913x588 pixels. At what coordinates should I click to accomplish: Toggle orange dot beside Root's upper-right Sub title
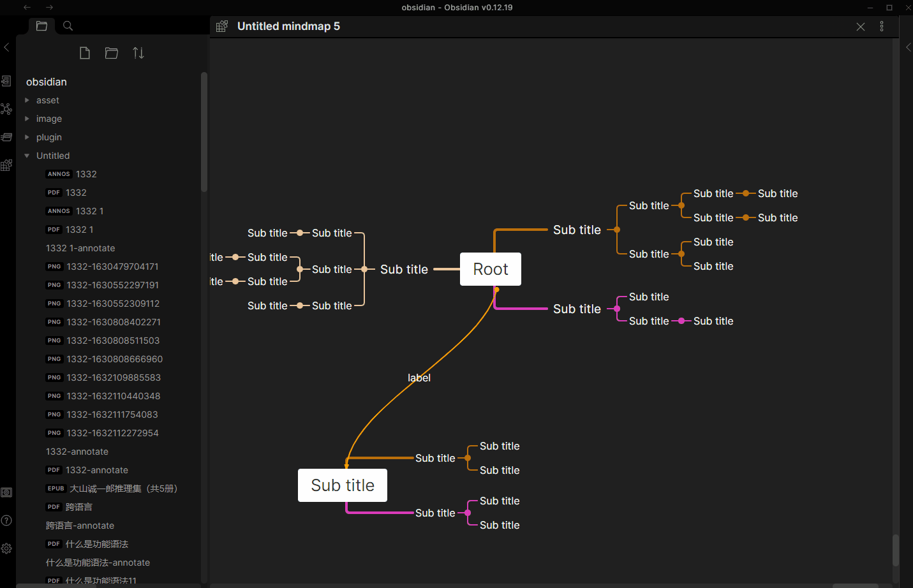[617, 230]
